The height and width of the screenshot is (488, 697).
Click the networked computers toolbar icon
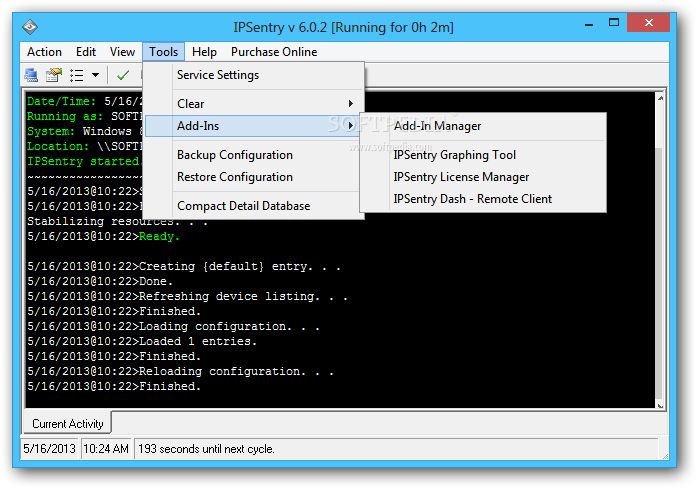(x=31, y=75)
